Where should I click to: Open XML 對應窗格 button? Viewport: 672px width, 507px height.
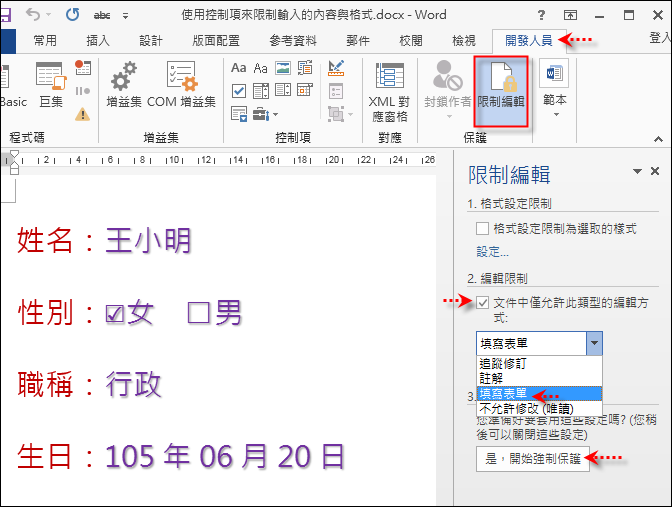tap(390, 92)
